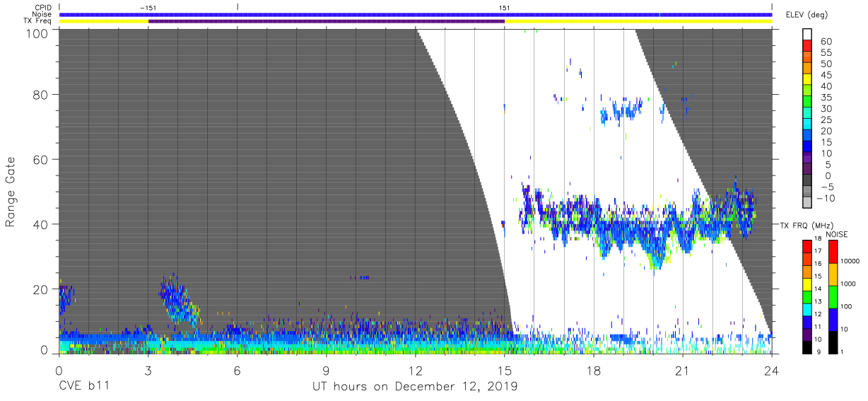Screen dimensions: 868x401
Task: Click the 24 tick on the UT hours axis
Action: coord(771,369)
